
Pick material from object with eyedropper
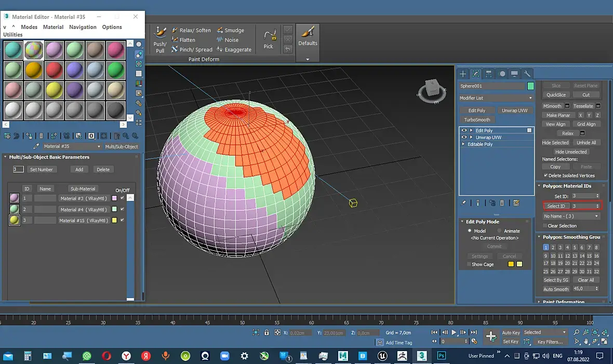[36, 146]
